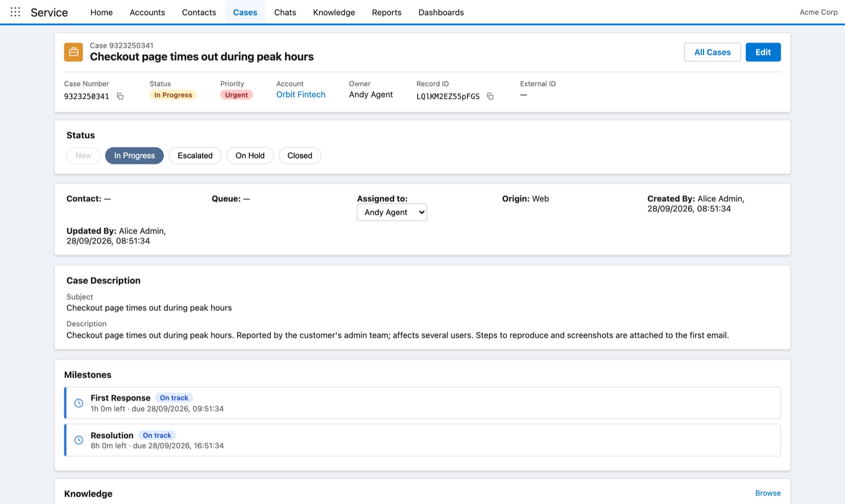Copy the Record ID using its copy icon
The height and width of the screenshot is (504, 845).
click(490, 96)
